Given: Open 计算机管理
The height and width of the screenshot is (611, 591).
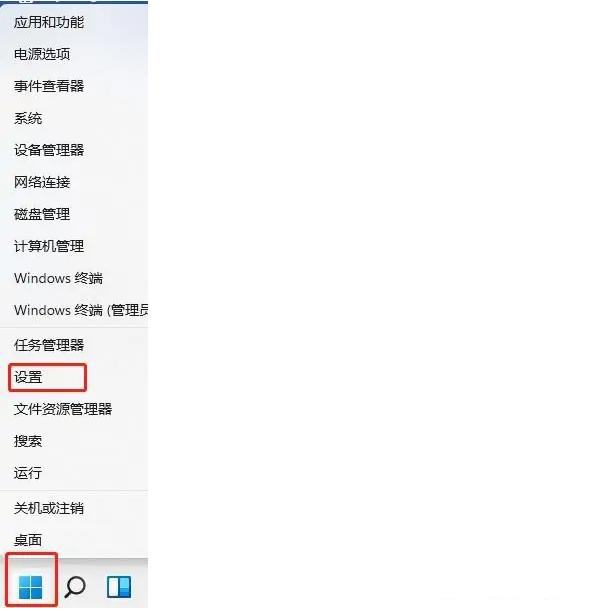Looking at the screenshot, I should (74, 246).
